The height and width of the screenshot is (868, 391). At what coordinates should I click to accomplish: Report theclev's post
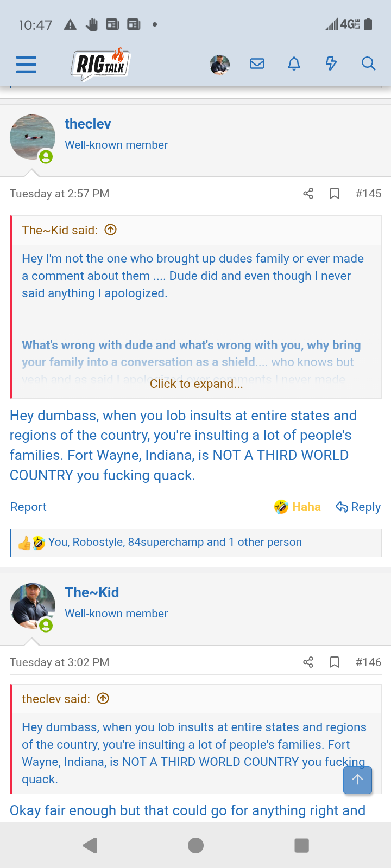[28, 507]
